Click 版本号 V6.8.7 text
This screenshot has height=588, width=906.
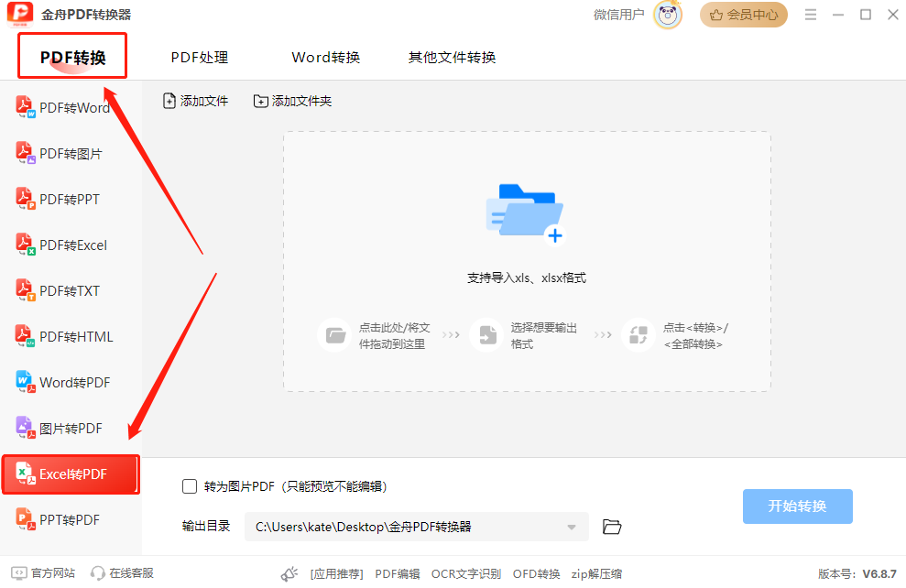857,573
